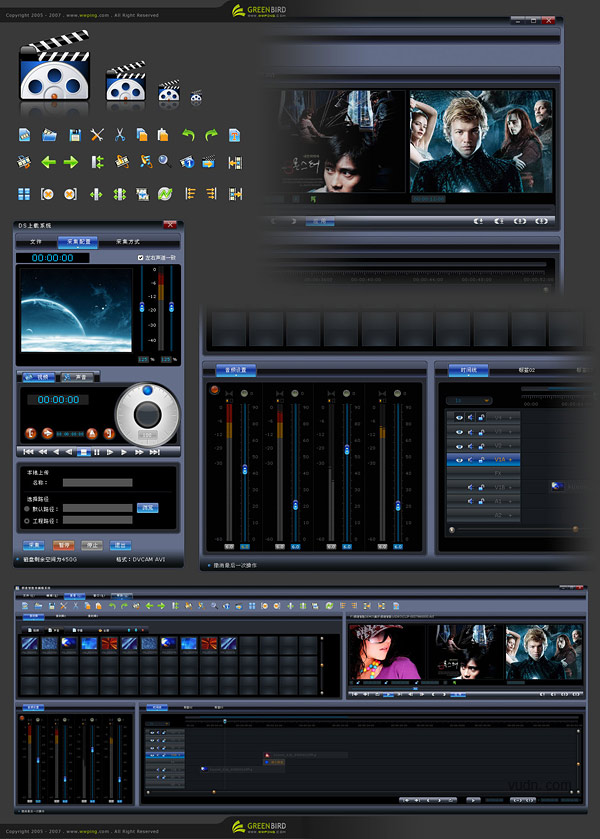Click the skip-to-end button in DS transport bar

(x=155, y=452)
